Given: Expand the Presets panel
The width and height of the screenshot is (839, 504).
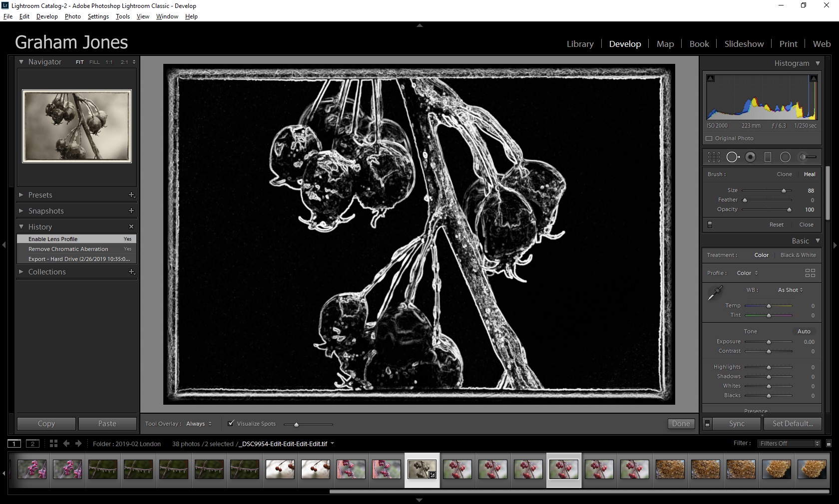Looking at the screenshot, I should coord(40,195).
